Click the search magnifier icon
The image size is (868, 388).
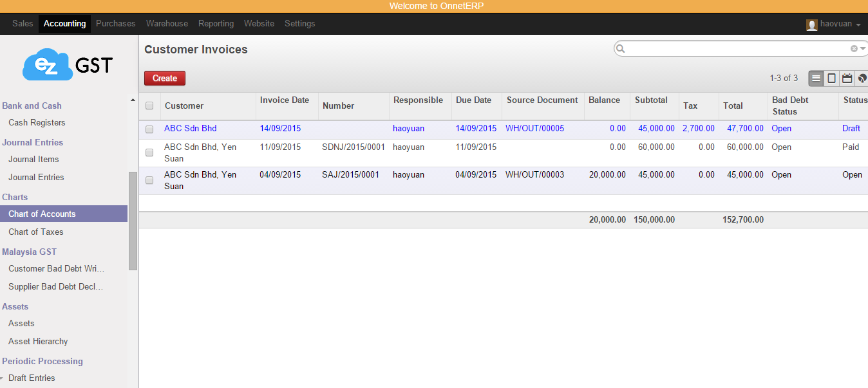tap(620, 48)
